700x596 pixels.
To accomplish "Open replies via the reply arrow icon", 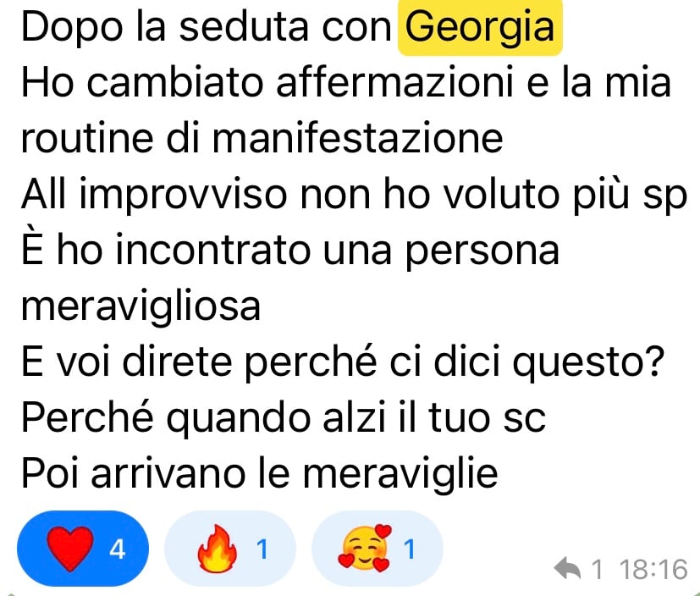I will tap(567, 568).
